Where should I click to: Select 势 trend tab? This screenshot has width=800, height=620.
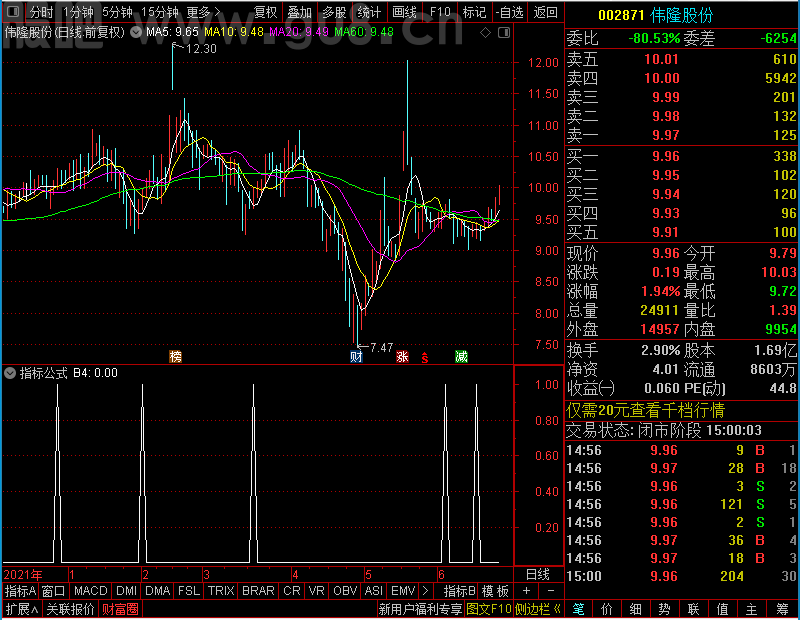click(x=664, y=609)
